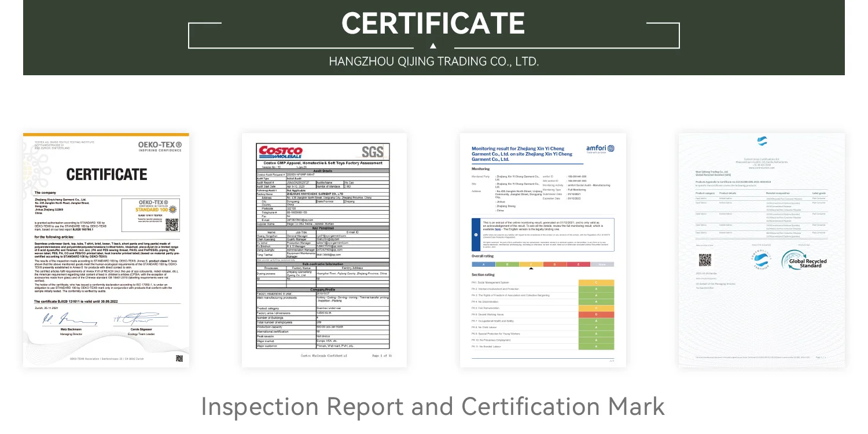Click the OEKO-TEX Inspiring Confidence logo
Screen dimensions: 868x434
tap(160, 146)
